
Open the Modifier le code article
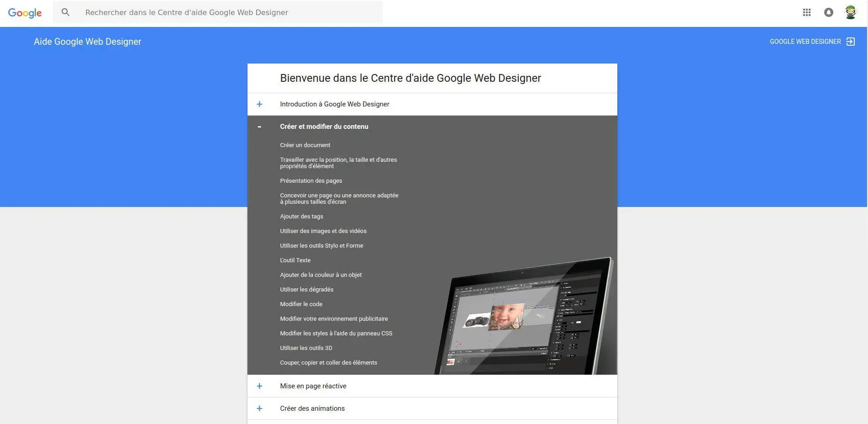coord(301,304)
